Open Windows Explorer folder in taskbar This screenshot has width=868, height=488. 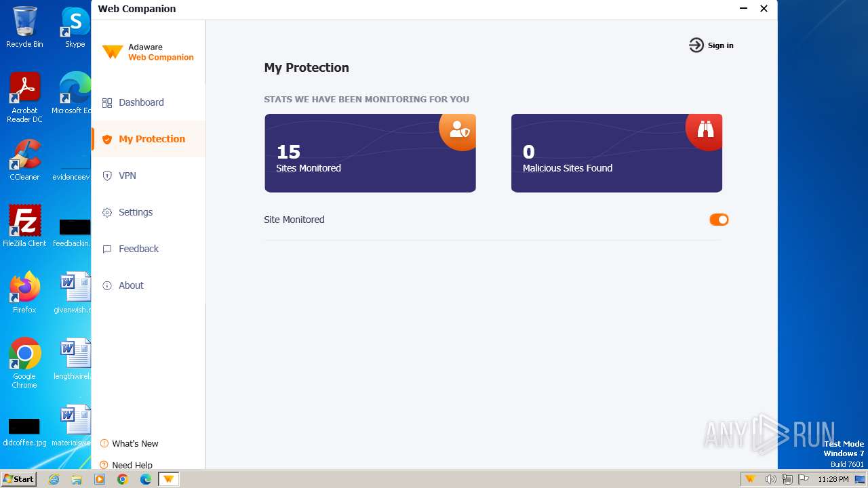pyautogui.click(x=77, y=479)
